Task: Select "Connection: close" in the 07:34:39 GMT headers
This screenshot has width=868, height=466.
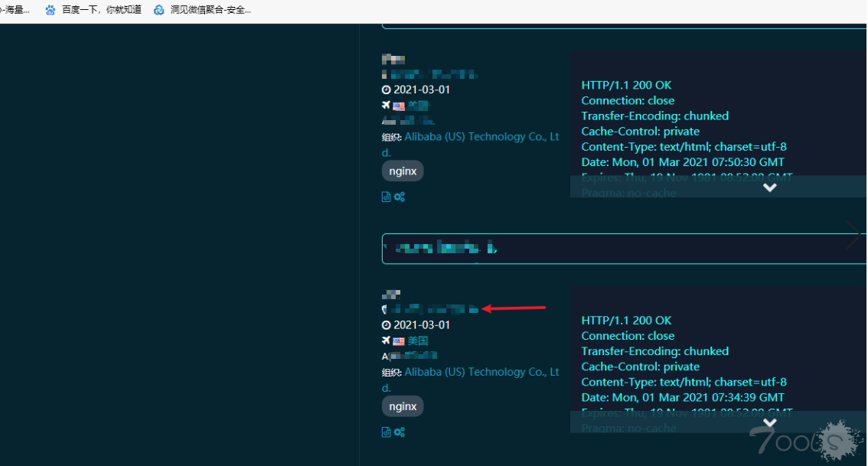Action: (x=628, y=336)
